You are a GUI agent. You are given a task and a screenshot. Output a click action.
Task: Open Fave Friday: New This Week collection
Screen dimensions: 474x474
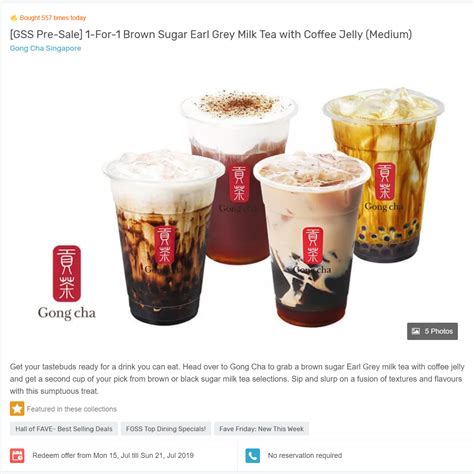coord(261,429)
